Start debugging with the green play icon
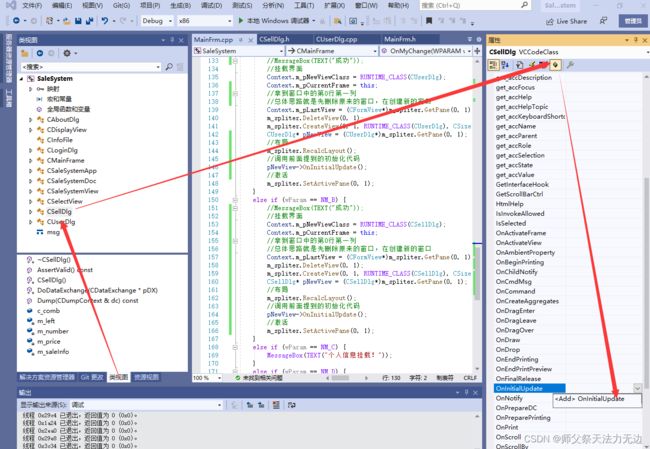The image size is (650, 449). tap(241, 20)
